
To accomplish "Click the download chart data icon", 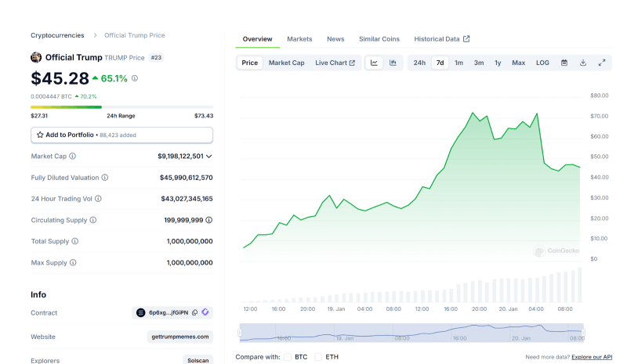I will pos(583,63).
